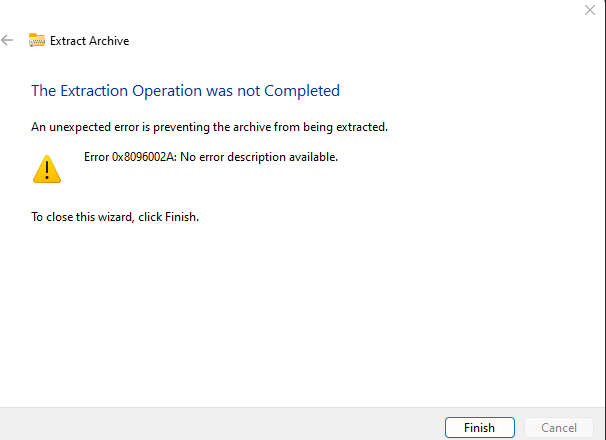Viewport: 606px width, 440px height.
Task: Select the Extract Archive title text
Action: (x=90, y=41)
